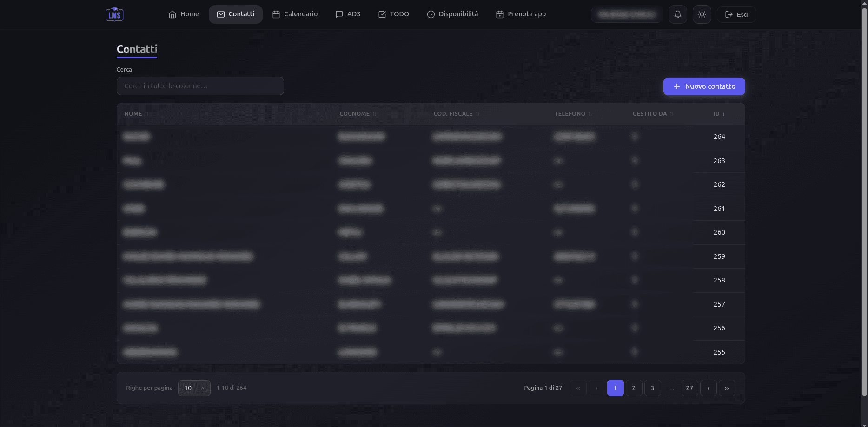Open the ADS section

tap(348, 14)
